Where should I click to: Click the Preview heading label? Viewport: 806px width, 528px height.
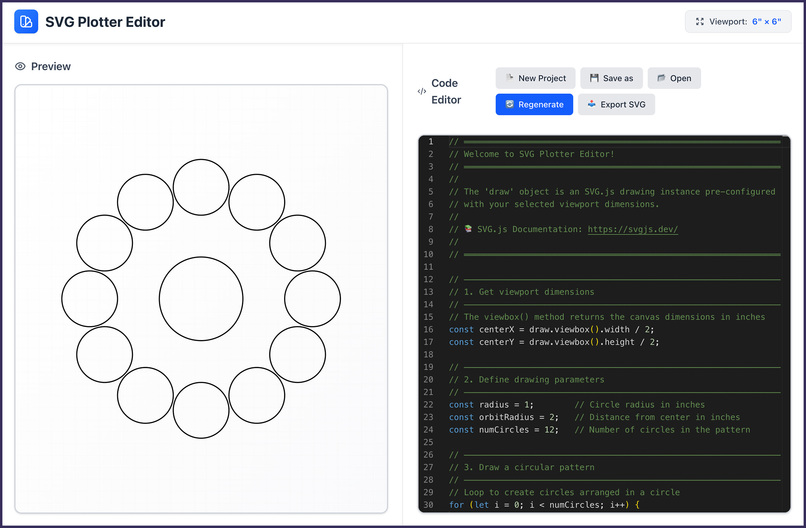51,66
